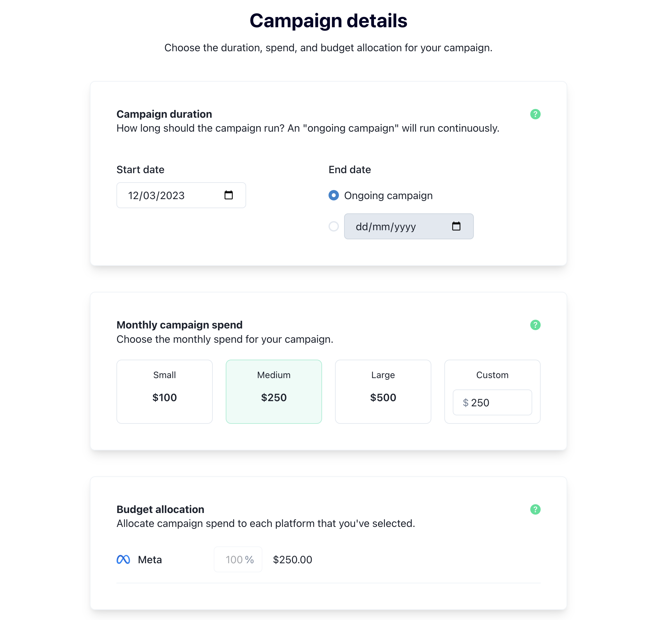Image resolution: width=672 pixels, height=620 pixels.
Task: Click the Meta platform name label
Action: pyautogui.click(x=150, y=560)
